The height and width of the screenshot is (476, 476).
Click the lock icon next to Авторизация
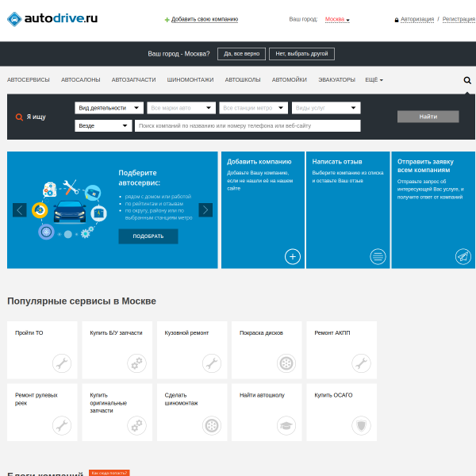point(397,20)
